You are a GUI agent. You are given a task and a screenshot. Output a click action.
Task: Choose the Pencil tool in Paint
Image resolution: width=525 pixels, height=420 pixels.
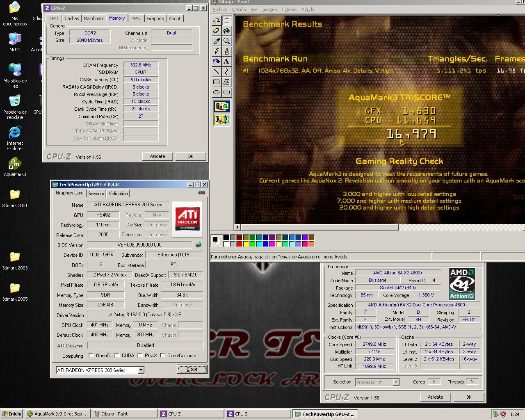(217, 51)
